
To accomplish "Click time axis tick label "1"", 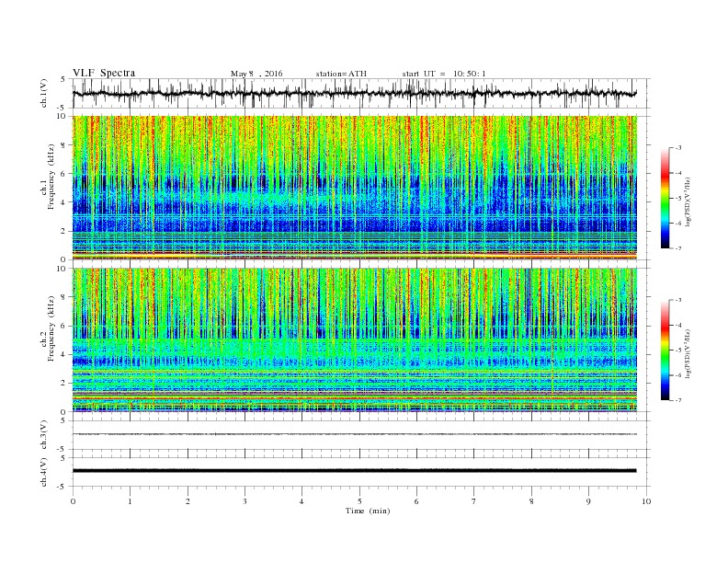I will [x=130, y=501].
